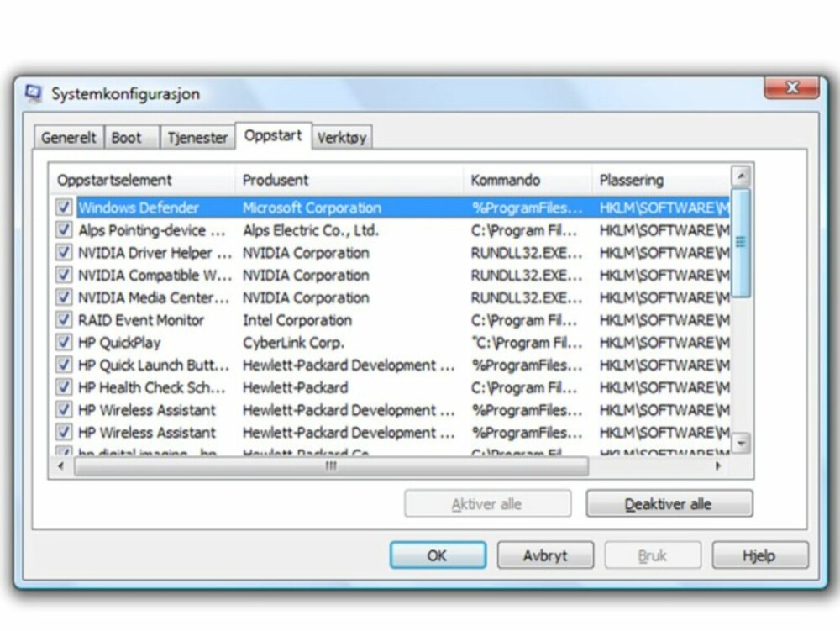Click the vertical scrollbar up arrow
This screenshot has width=840, height=631.
741,176
